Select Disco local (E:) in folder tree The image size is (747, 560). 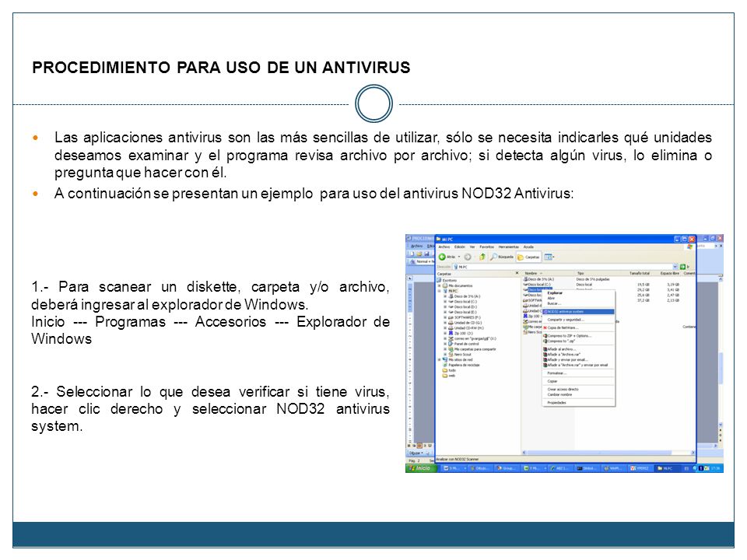coord(462,312)
